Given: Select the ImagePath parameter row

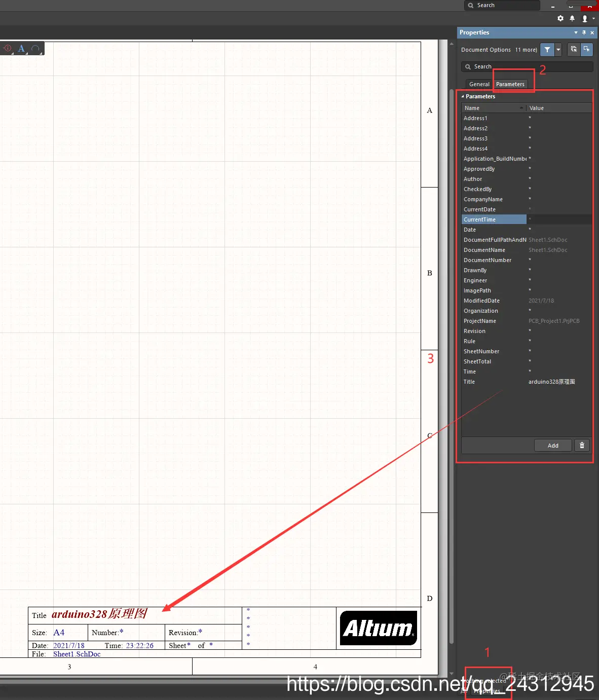Looking at the screenshot, I should click(527, 290).
